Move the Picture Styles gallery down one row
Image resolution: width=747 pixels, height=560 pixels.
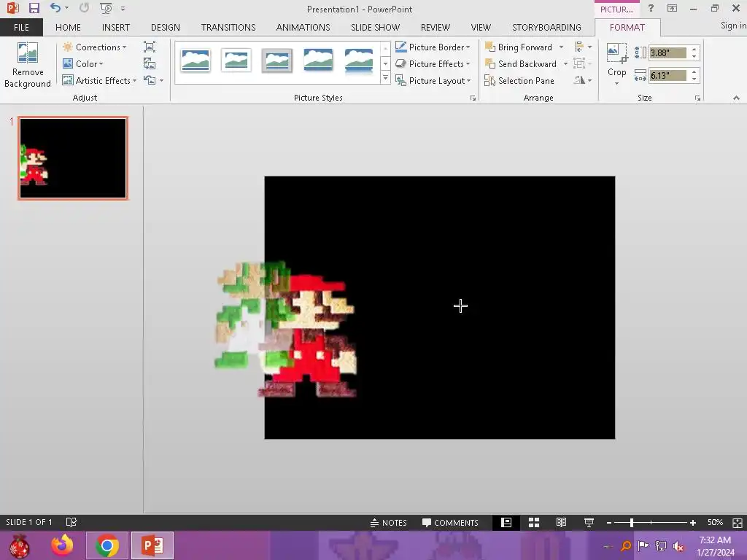pyautogui.click(x=385, y=63)
